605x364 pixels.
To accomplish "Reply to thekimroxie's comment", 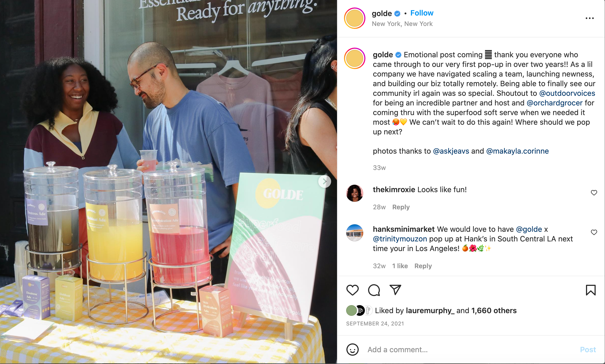I will [401, 207].
